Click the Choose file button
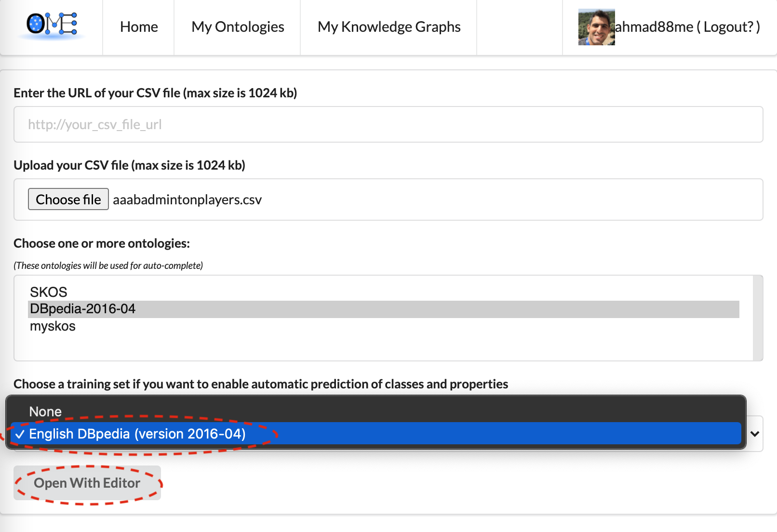Viewport: 777px width, 532px height. 68,199
